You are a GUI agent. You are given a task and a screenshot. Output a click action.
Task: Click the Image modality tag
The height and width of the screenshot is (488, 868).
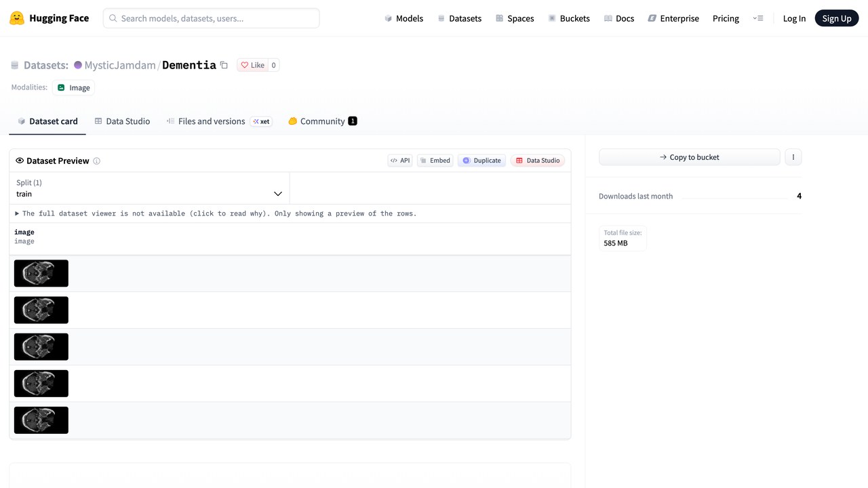coord(73,87)
